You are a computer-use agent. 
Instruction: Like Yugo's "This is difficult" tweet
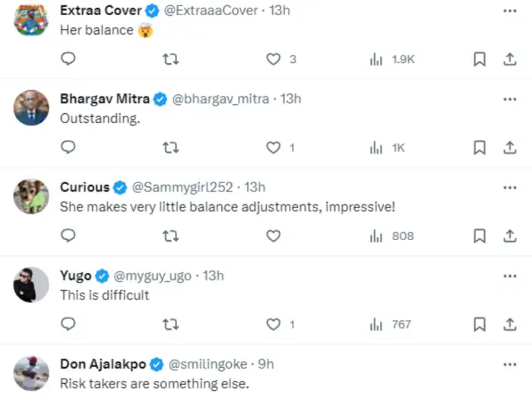[x=274, y=325]
